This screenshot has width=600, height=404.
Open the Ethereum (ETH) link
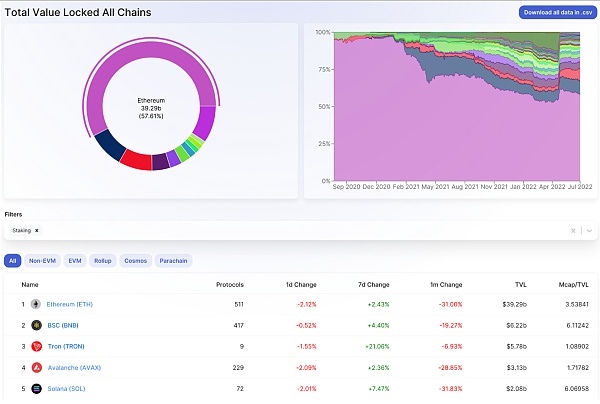pyautogui.click(x=70, y=304)
